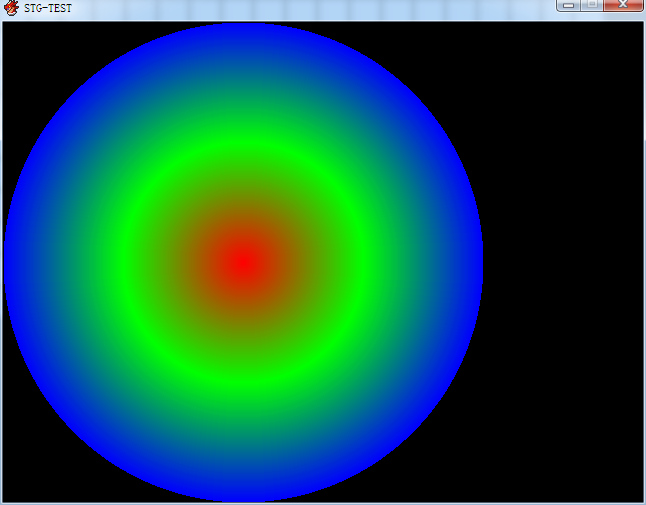Close the STG-TEST window
The height and width of the screenshot is (505, 646).
point(623,5)
